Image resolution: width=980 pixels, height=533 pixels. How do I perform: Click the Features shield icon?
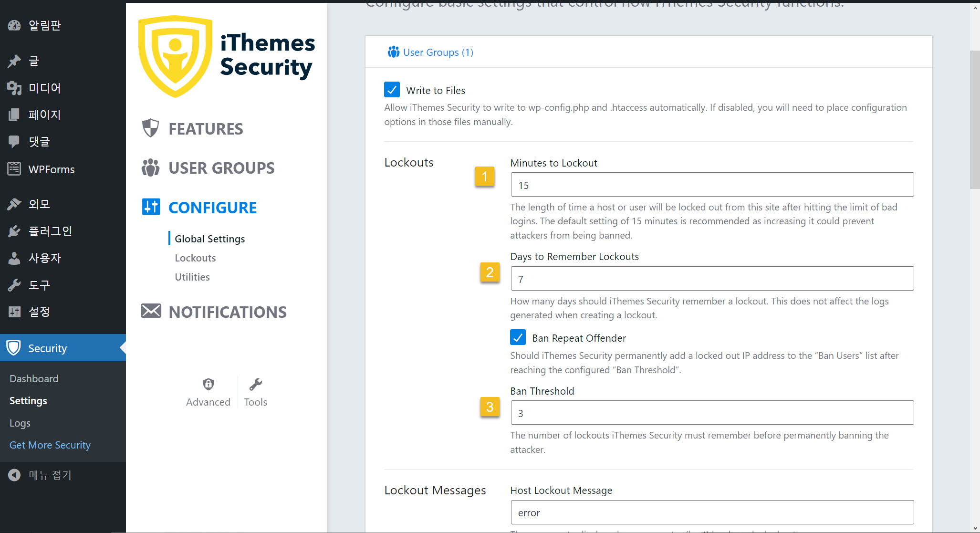pyautogui.click(x=150, y=128)
